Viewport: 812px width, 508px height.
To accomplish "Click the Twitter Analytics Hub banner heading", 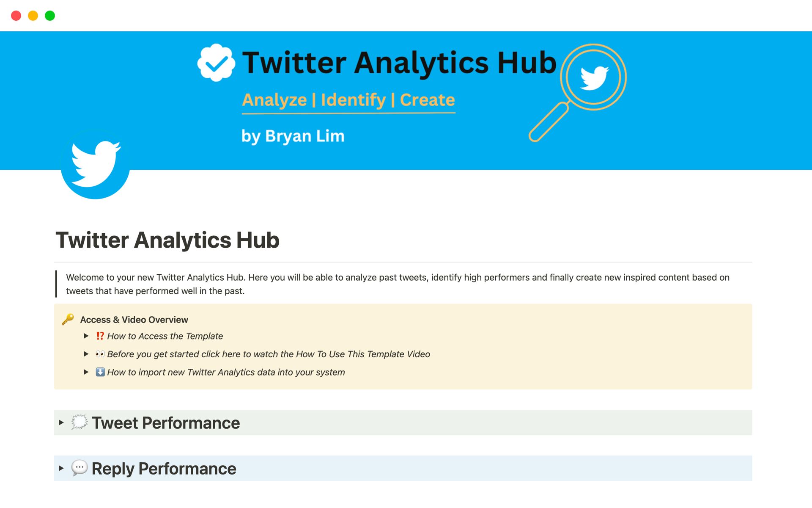I will coord(399,63).
